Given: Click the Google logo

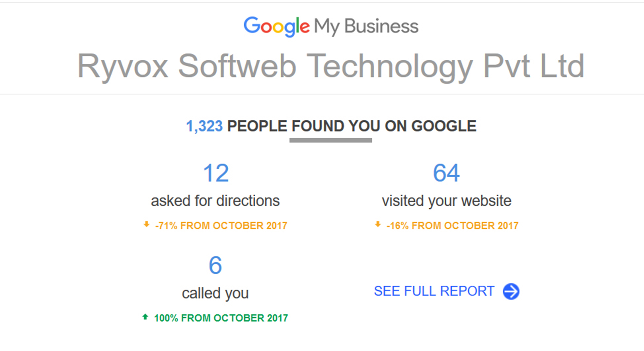Looking at the screenshot, I should tap(276, 26).
